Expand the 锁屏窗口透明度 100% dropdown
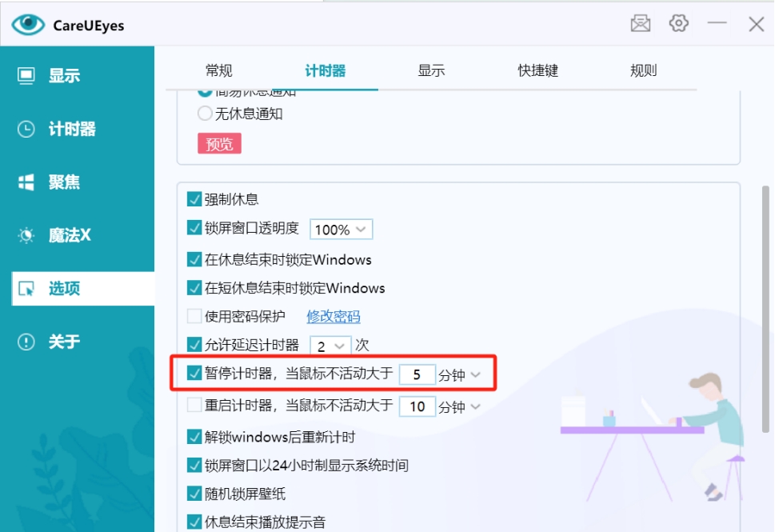 click(342, 230)
